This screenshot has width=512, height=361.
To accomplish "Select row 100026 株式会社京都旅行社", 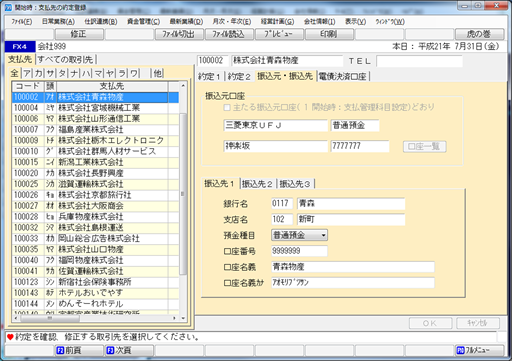I will [x=95, y=195].
